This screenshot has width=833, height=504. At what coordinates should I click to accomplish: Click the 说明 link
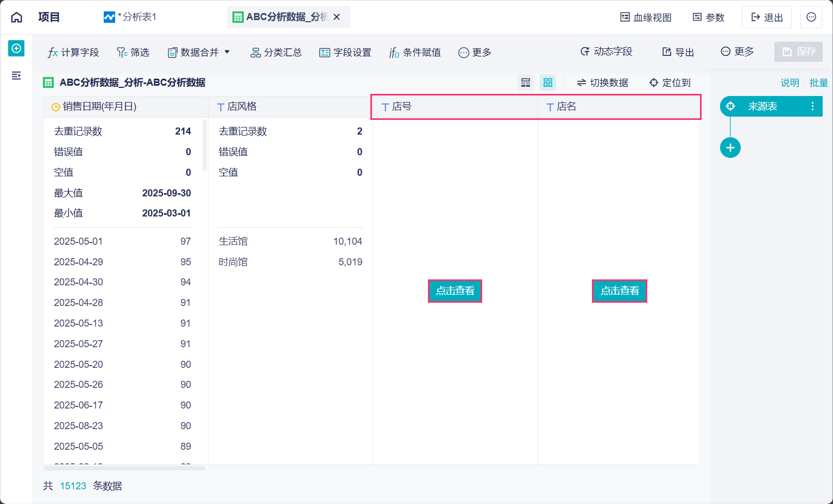click(790, 82)
